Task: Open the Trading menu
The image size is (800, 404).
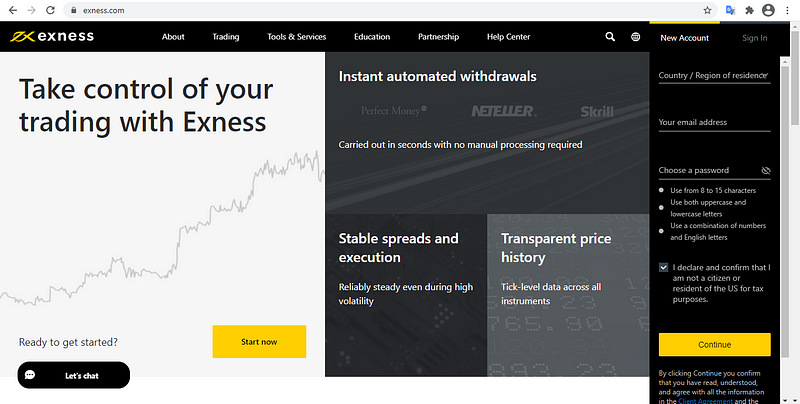Action: coord(226,37)
